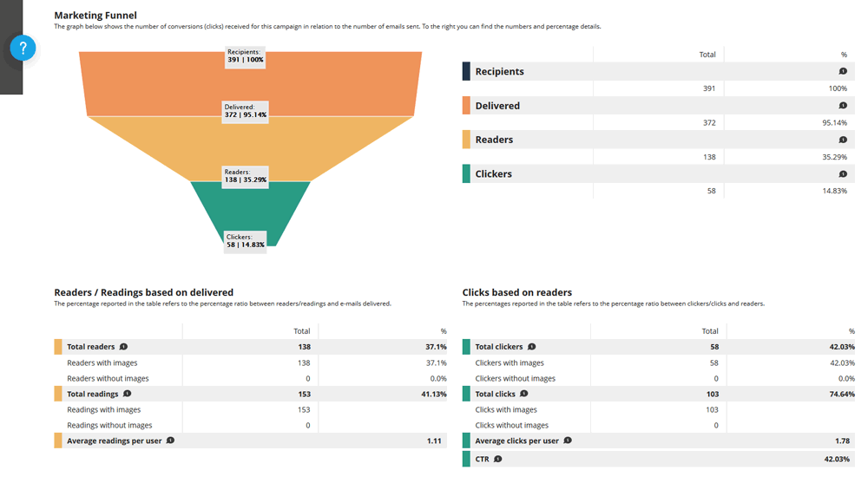
Task: Open info icon next to Average clicks per user
Action: click(x=568, y=441)
